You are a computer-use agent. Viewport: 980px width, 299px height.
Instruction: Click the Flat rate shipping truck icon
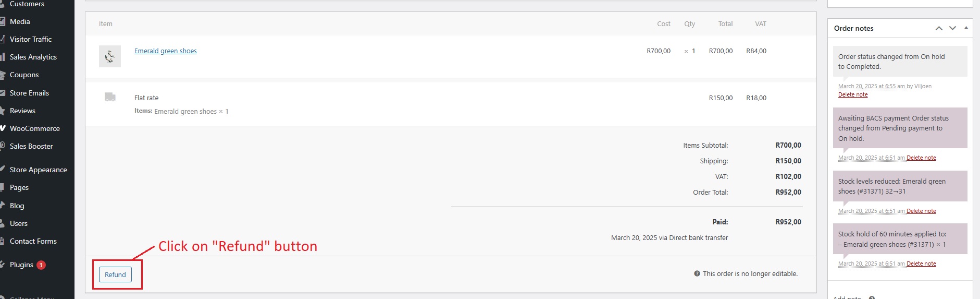[x=110, y=97]
